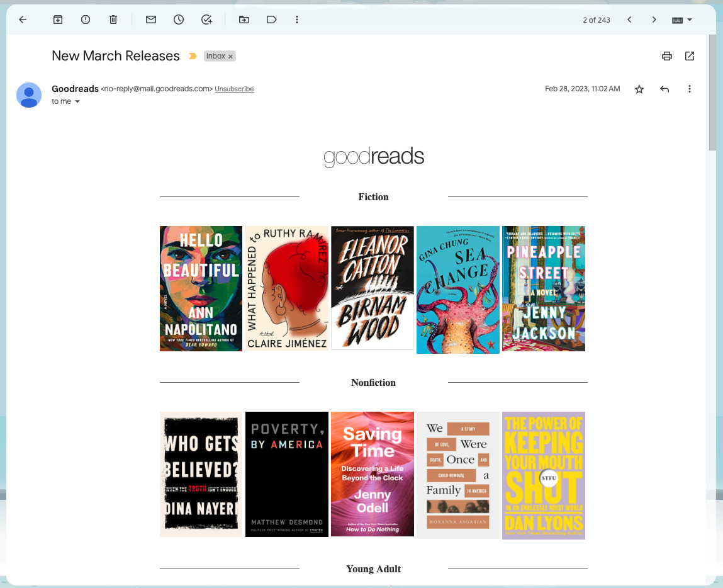The height and width of the screenshot is (588, 723).
Task: Expand recipient details next to 'to me'
Action: [77, 102]
